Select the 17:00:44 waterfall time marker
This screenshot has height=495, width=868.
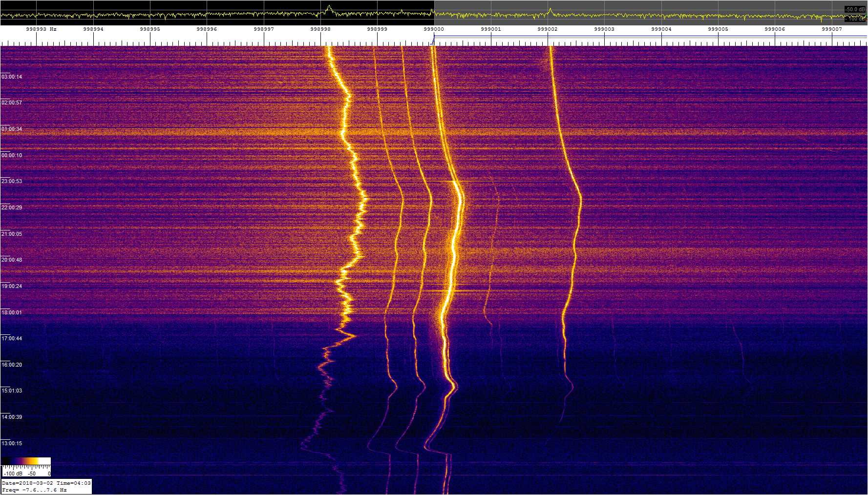[12, 339]
